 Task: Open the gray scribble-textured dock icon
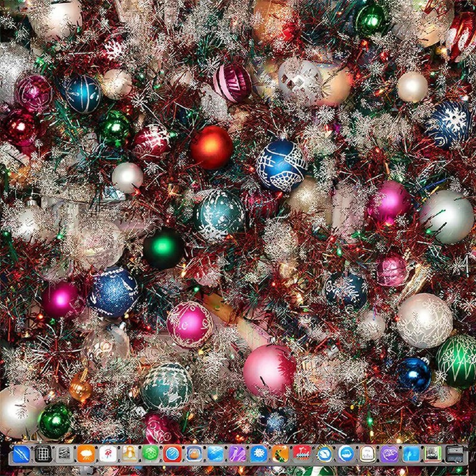point(65,454)
